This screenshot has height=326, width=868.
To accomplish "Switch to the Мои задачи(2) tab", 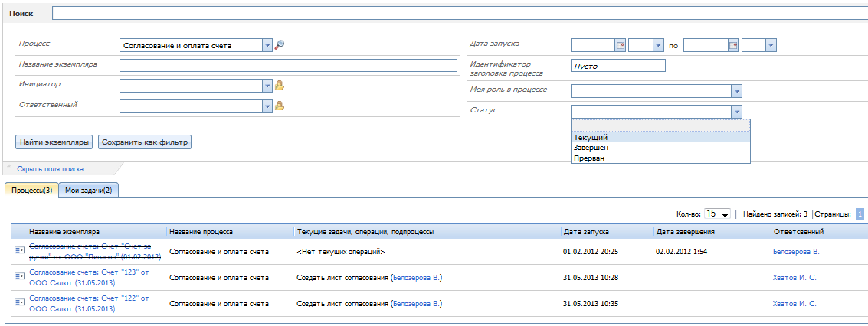I will pos(88,191).
